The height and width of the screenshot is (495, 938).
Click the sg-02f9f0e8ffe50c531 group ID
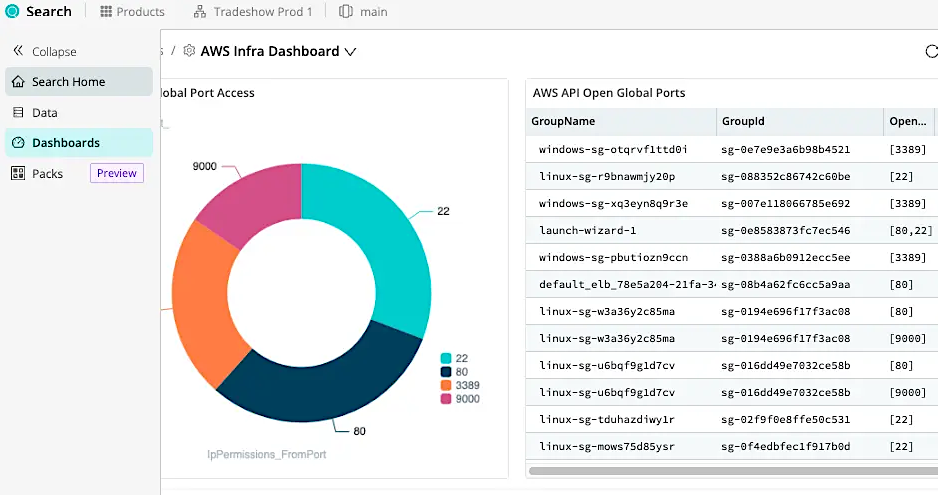pos(785,420)
